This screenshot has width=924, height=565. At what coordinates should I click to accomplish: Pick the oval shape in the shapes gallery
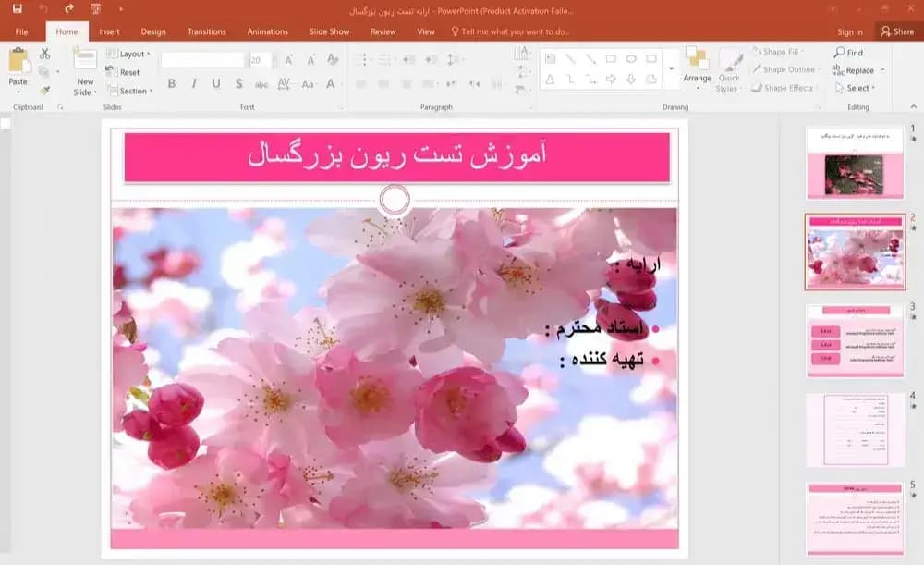[x=631, y=58]
